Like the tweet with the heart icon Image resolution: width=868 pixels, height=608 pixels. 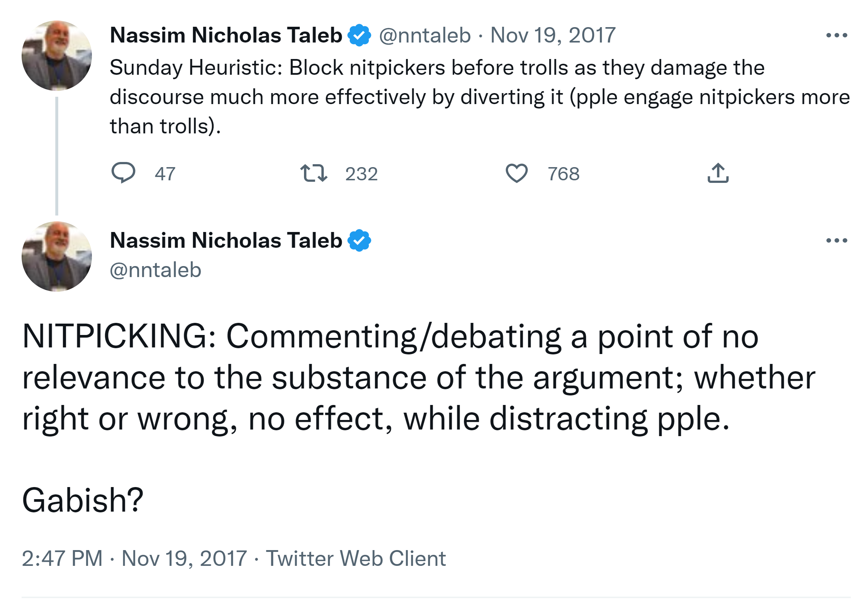(516, 173)
